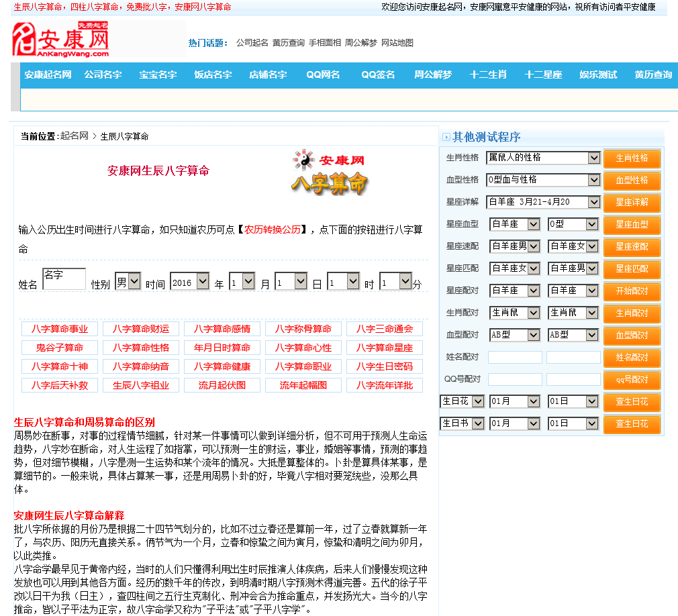Click the orange 血型配对 button
This screenshot has height=616, width=678.
[x=632, y=336]
